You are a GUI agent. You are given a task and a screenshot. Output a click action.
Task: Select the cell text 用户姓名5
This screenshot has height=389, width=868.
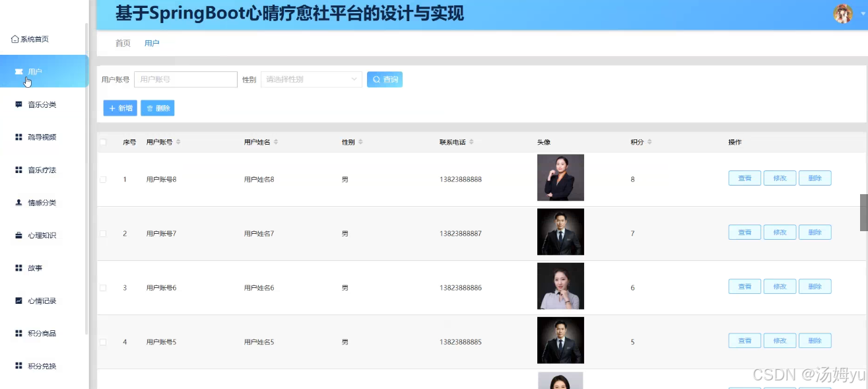[x=259, y=342]
